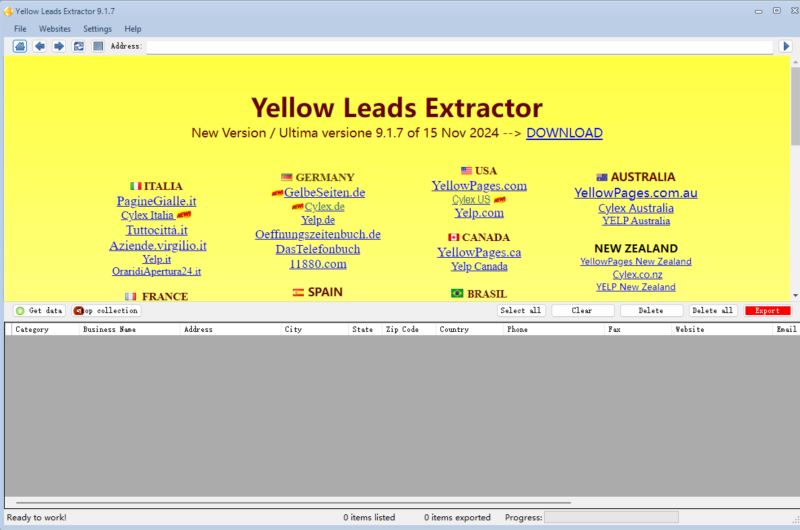Viewport: 800px width, 530px height.
Task: Click the Get data button
Action: (39, 310)
